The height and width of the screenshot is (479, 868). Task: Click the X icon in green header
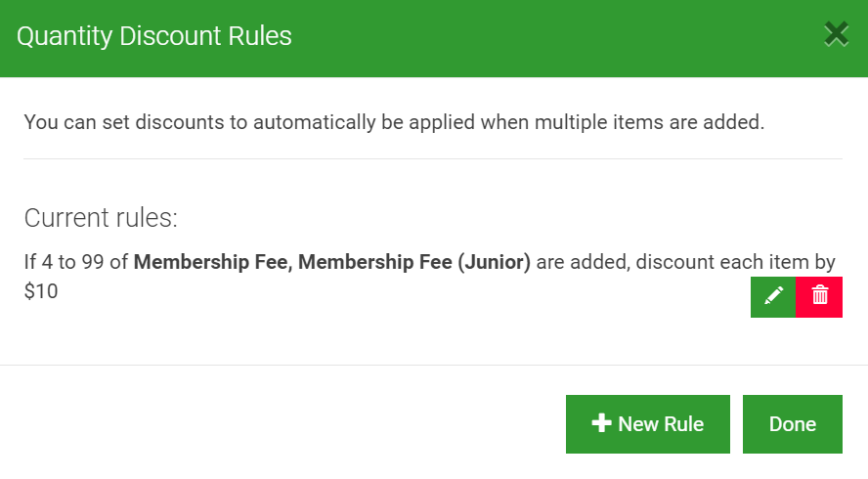(836, 34)
